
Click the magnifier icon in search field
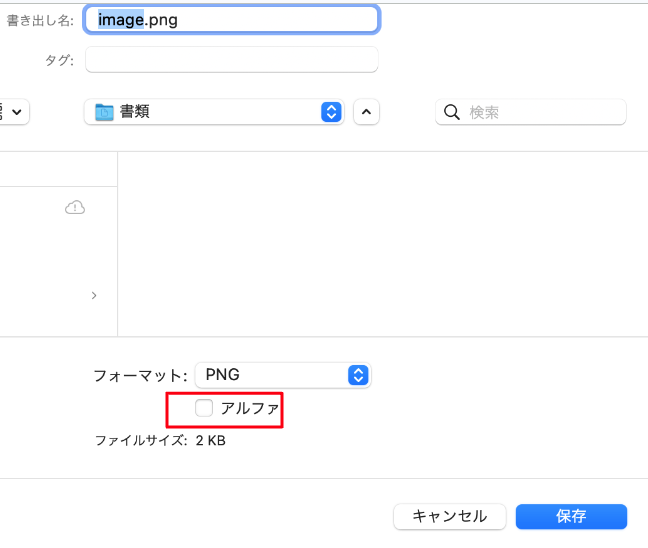tap(451, 112)
